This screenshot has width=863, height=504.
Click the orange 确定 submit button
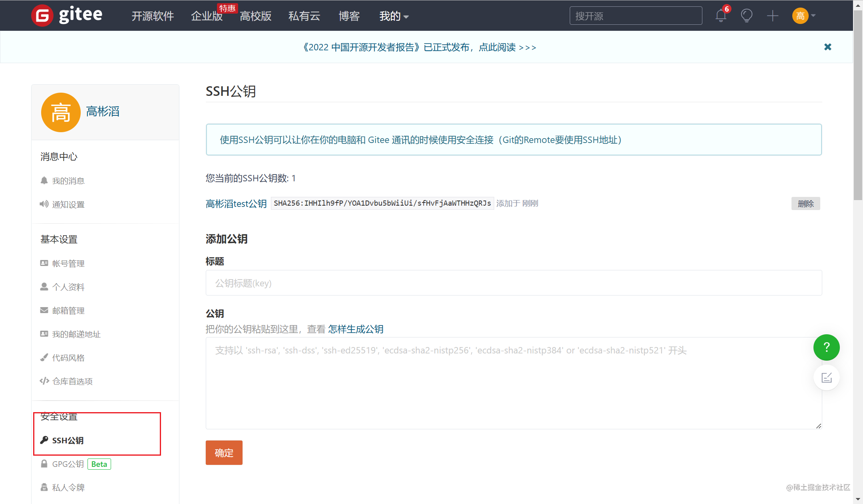coord(224,452)
